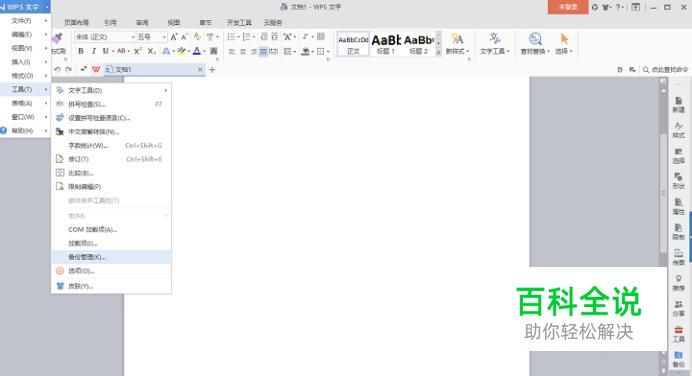Select 备份管理(K) from Tools menu
The image size is (692, 376).
111,257
